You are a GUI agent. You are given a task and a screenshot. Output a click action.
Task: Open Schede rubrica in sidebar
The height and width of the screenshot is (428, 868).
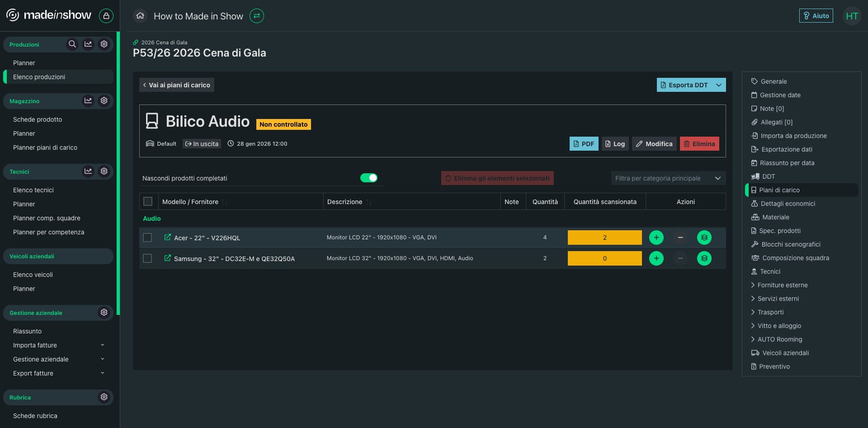[x=35, y=416]
